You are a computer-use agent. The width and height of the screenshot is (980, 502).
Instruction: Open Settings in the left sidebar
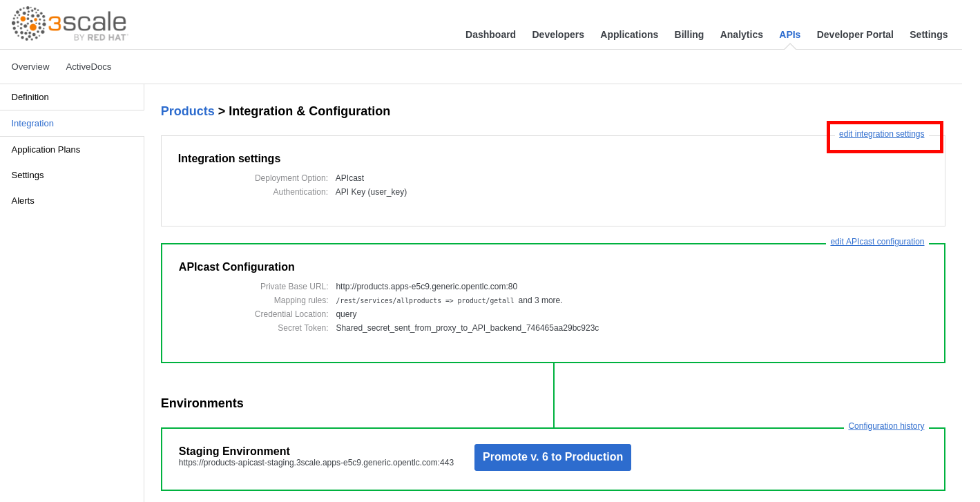point(28,175)
